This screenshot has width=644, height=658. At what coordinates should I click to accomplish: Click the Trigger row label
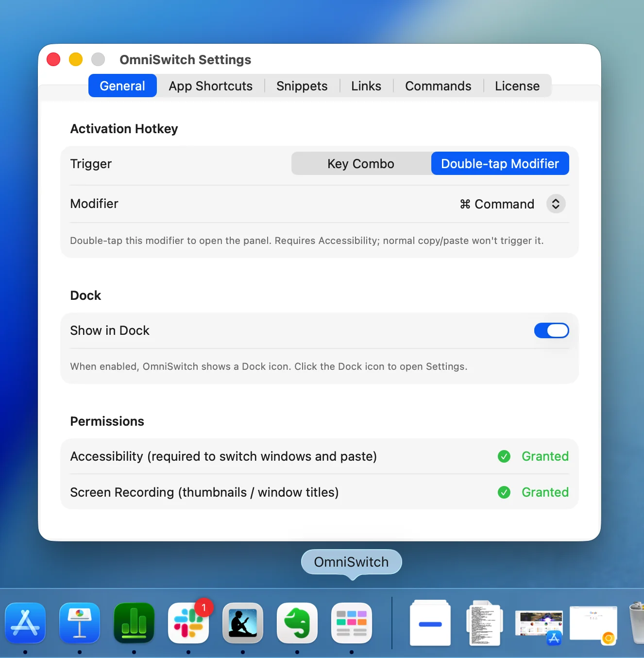pyautogui.click(x=91, y=164)
